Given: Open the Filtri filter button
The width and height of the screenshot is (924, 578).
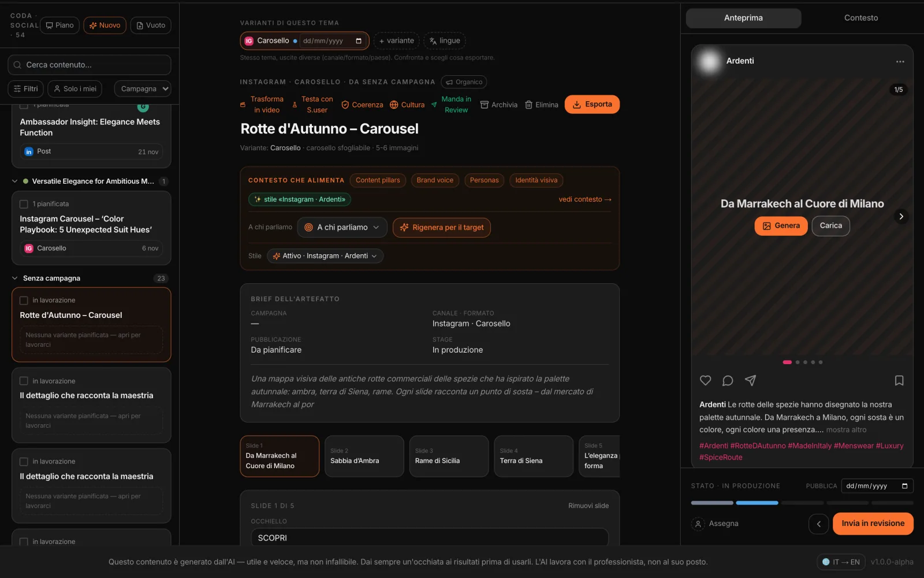Looking at the screenshot, I should click(25, 88).
